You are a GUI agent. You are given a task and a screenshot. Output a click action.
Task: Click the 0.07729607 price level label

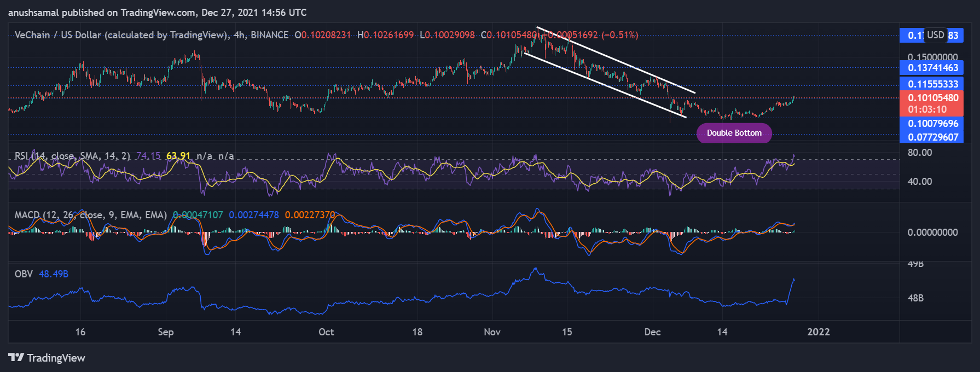coord(932,137)
